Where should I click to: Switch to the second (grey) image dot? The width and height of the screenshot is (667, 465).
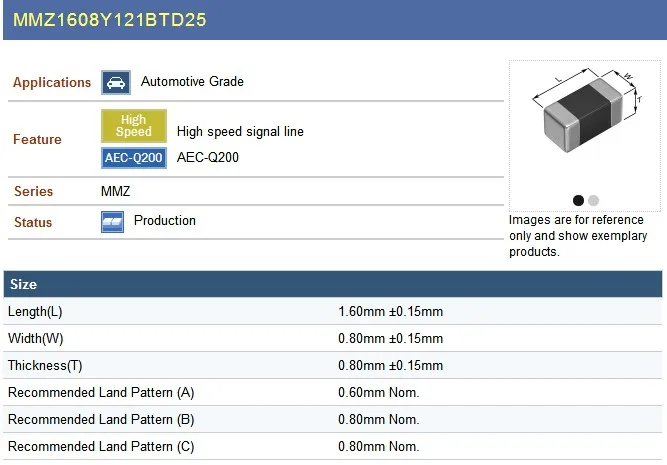coord(593,200)
